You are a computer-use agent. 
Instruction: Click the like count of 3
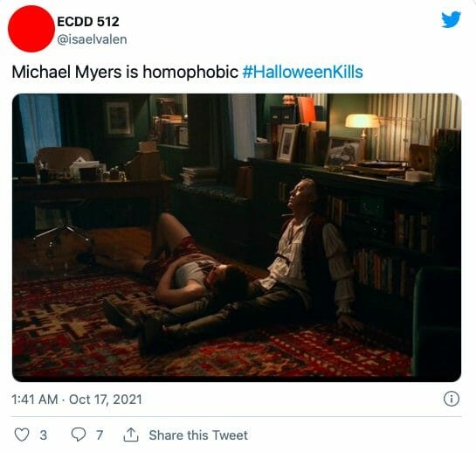(x=44, y=435)
